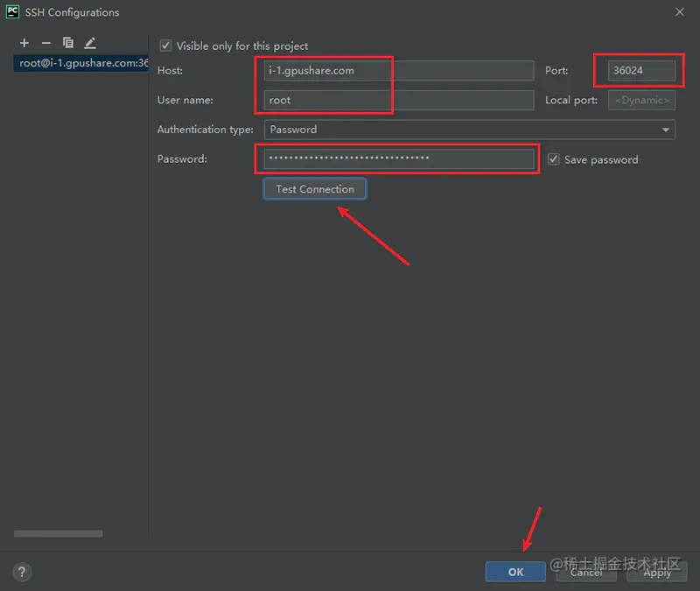Confirm with the OK button

[515, 572]
